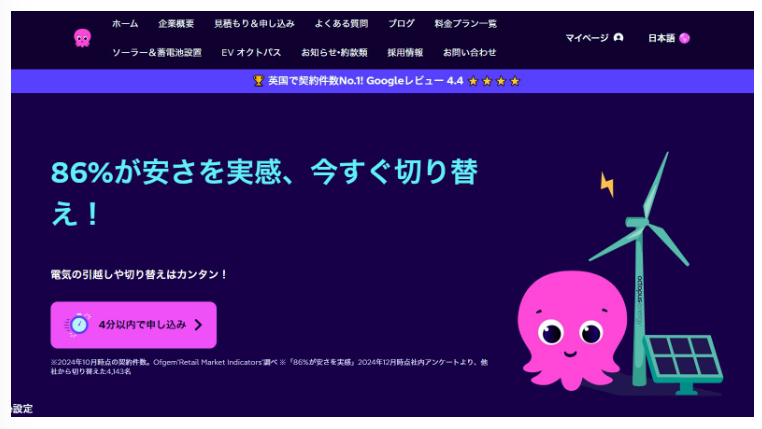
Task: View 料金プラン一覧
Action: pyautogui.click(x=466, y=23)
